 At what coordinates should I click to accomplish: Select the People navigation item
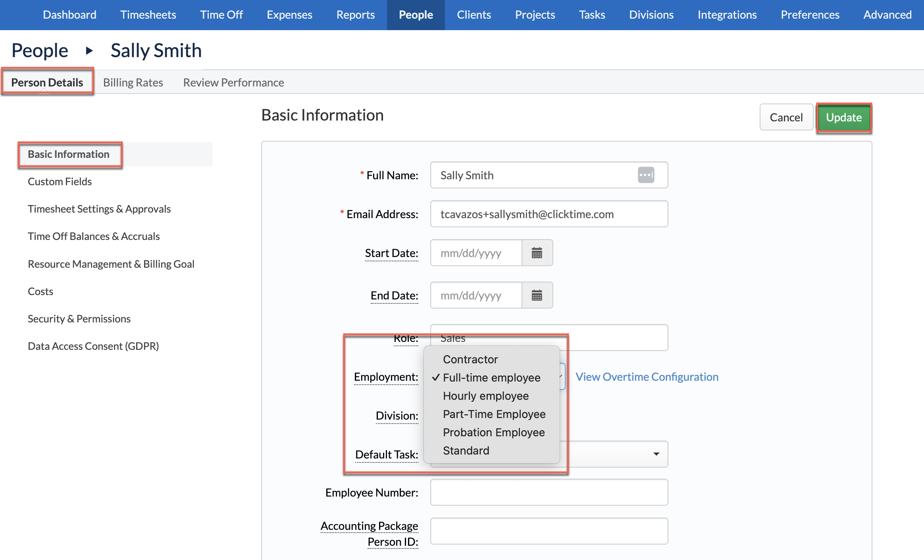(x=416, y=15)
